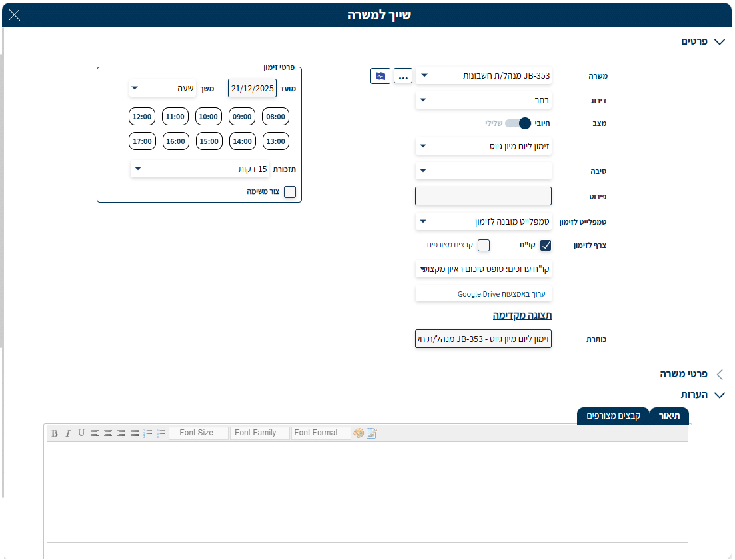Justify text in the editor toolbar

pos(135,433)
